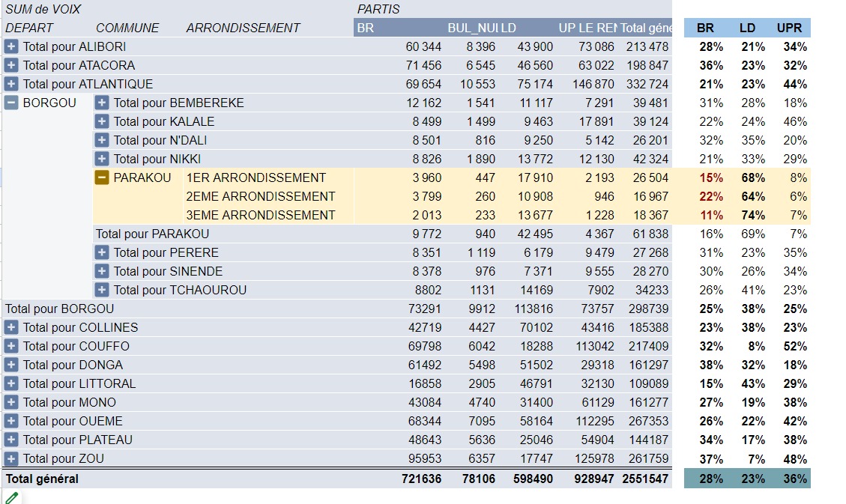Click the 68% LD percentage cell
The height and width of the screenshot is (504, 846).
click(752, 178)
